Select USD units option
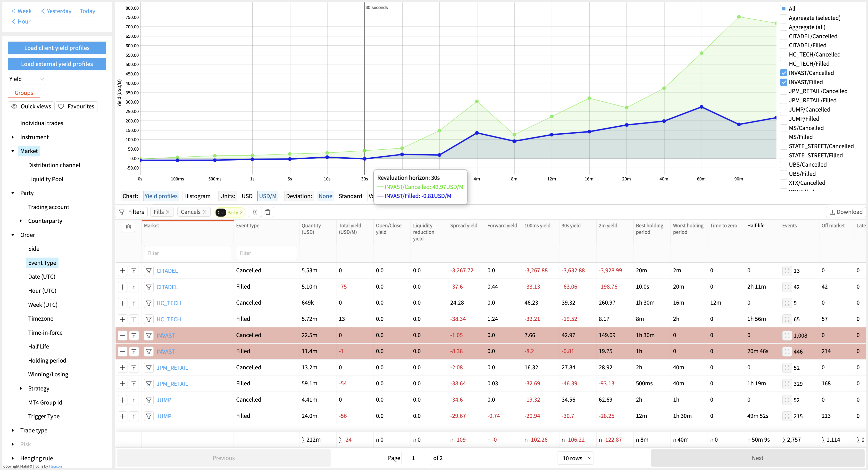 click(x=247, y=196)
